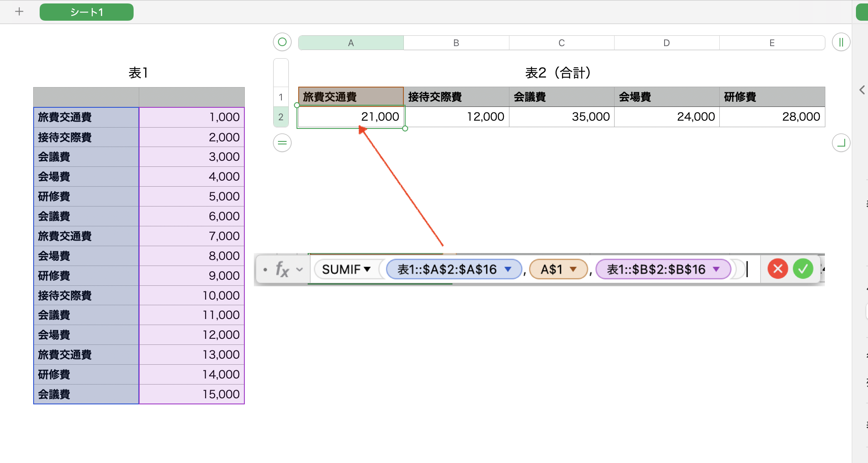Click the 表1 table title
The width and height of the screenshot is (868, 463).
coord(138,73)
